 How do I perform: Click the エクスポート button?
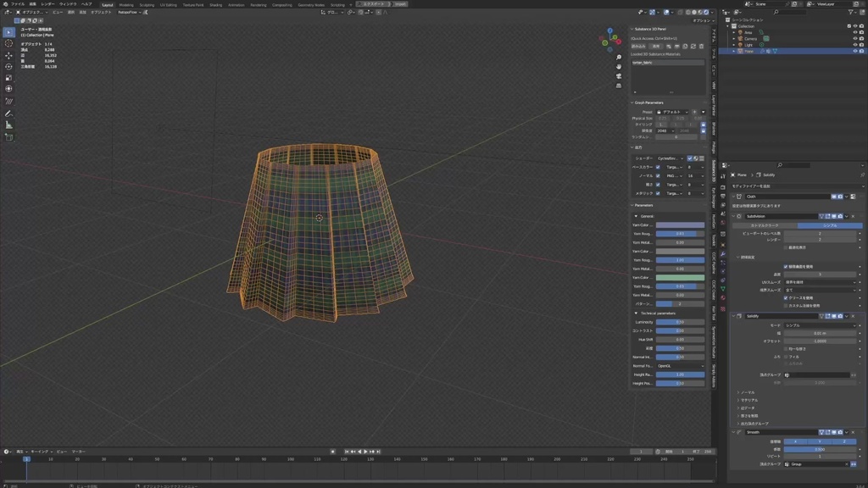(375, 4)
